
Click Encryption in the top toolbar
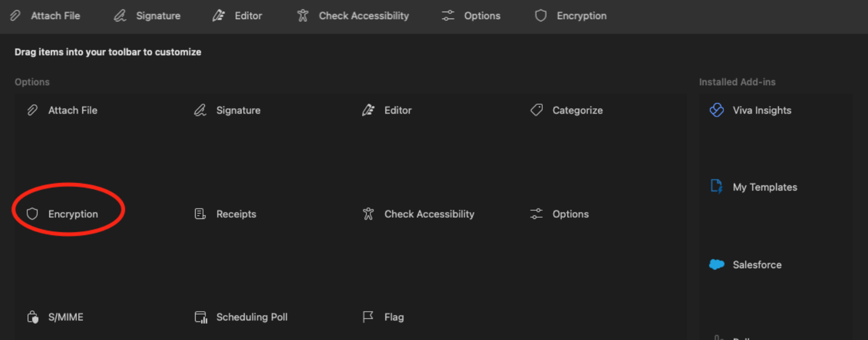(570, 16)
